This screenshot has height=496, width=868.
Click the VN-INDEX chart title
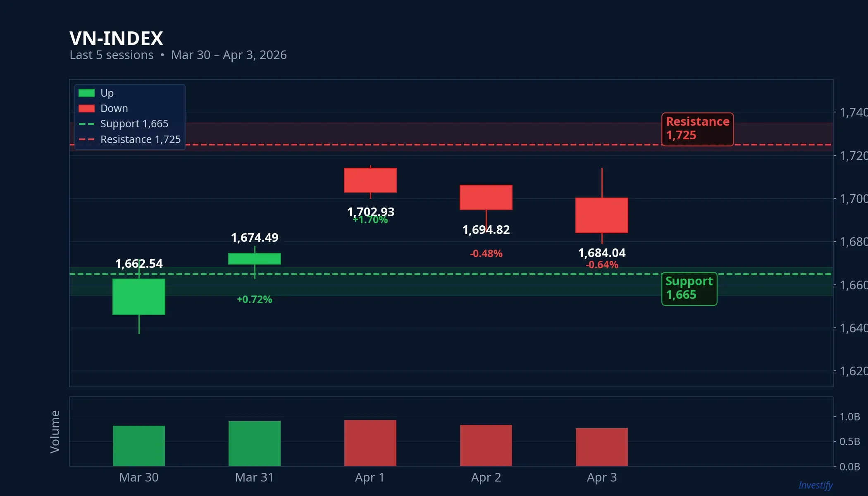[x=117, y=38]
